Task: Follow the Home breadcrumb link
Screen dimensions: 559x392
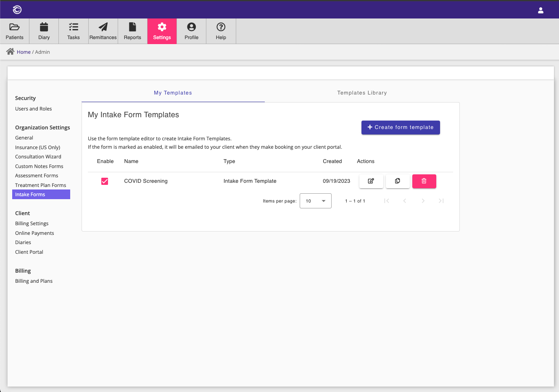Action: pyautogui.click(x=24, y=52)
